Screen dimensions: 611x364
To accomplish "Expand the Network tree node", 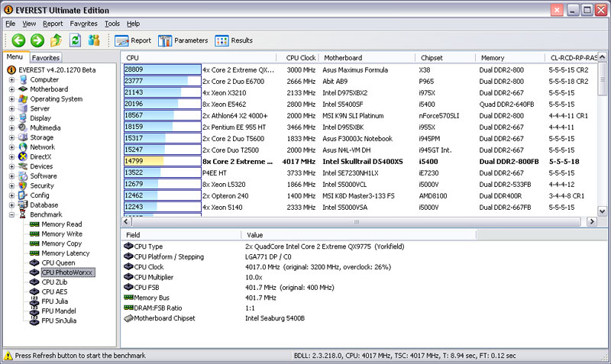I will click(x=11, y=147).
